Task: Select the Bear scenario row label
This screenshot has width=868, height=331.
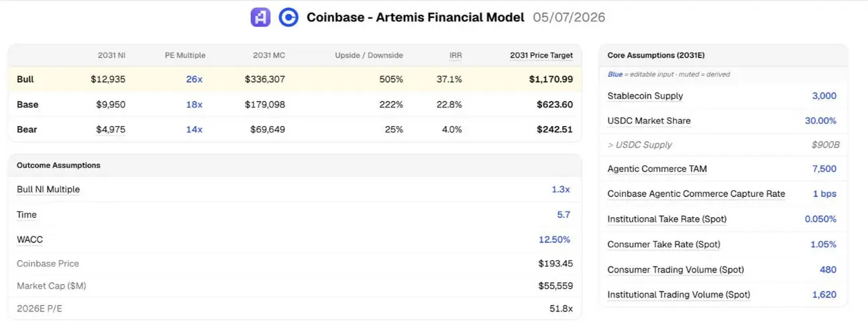Action: [27, 129]
